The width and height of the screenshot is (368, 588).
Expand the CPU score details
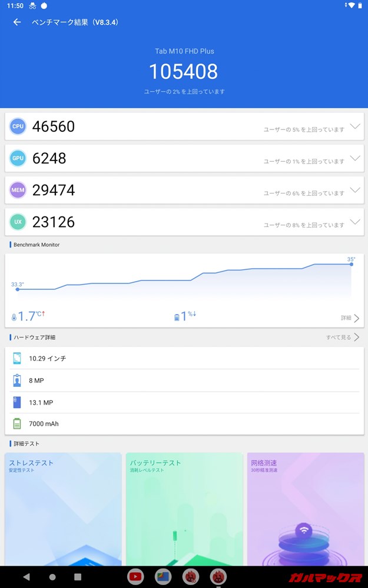[354, 126]
